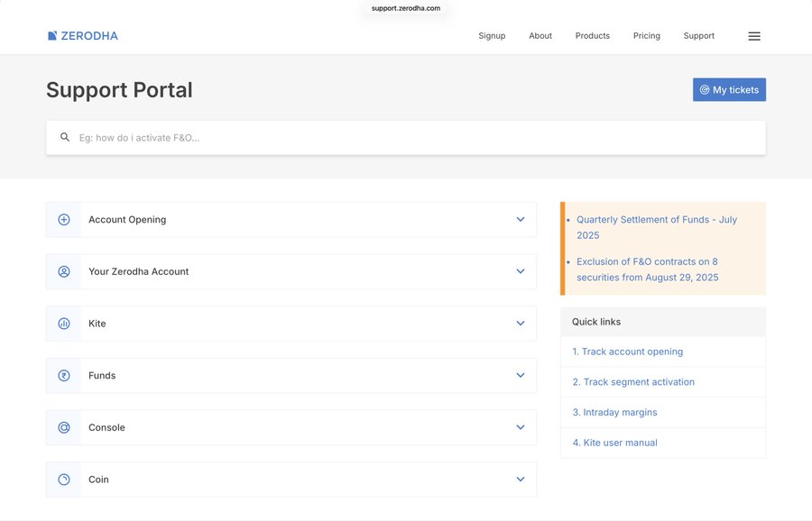
Task: Click the Console circle icon
Action: [x=64, y=427]
